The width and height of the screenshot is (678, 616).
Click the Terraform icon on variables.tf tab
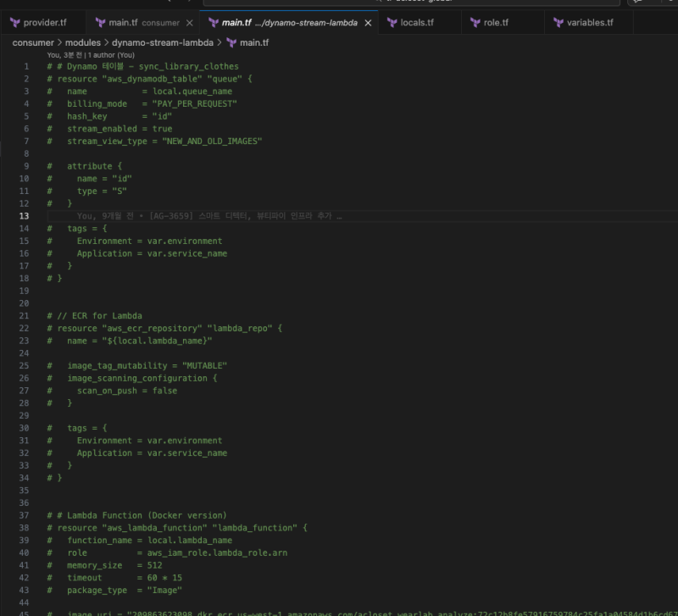tap(558, 22)
